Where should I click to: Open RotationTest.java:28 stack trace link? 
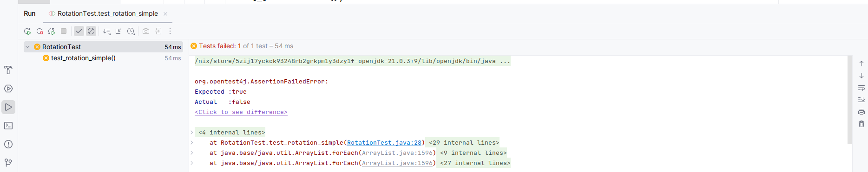point(384,143)
